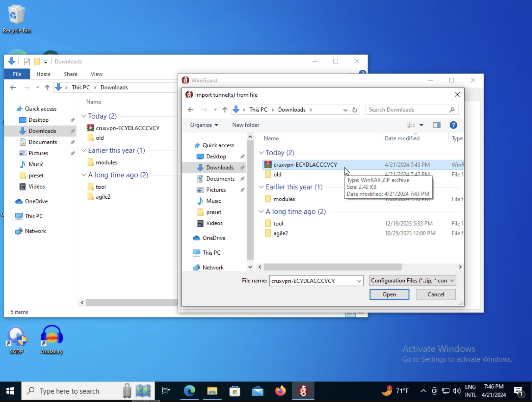Collapse the Today (2) group in the dialog

[261, 153]
